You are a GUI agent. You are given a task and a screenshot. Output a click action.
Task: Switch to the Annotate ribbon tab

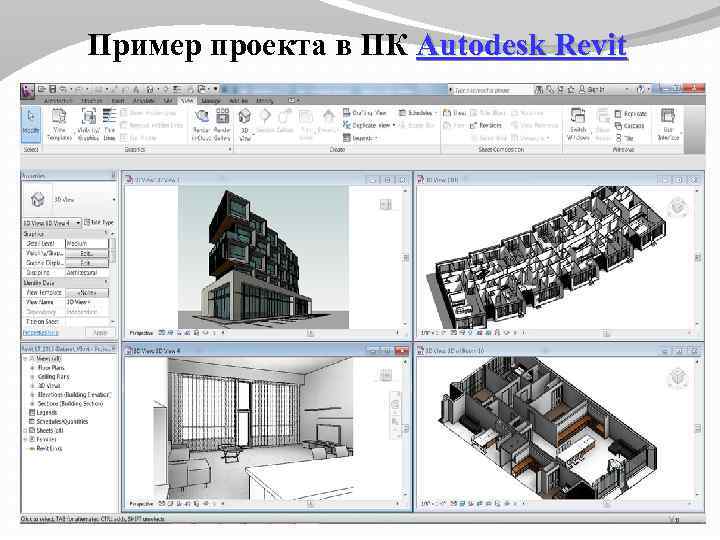[144, 101]
